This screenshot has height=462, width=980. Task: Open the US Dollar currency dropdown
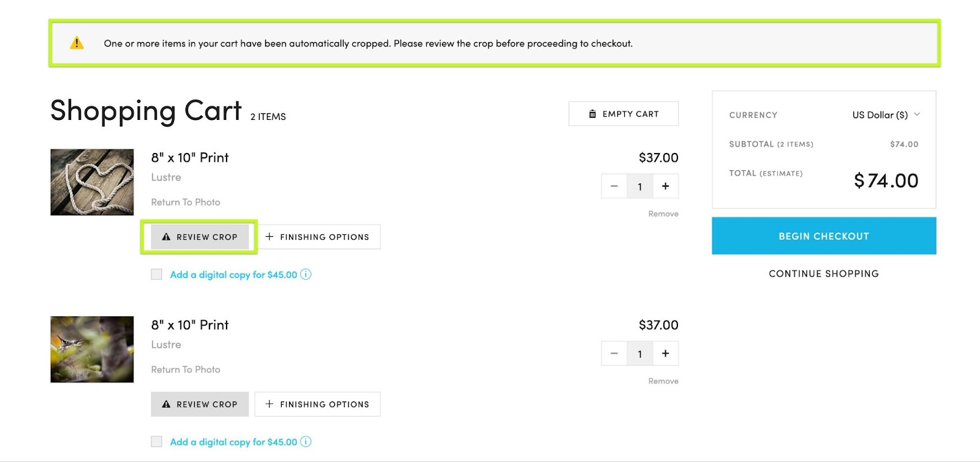tap(886, 114)
